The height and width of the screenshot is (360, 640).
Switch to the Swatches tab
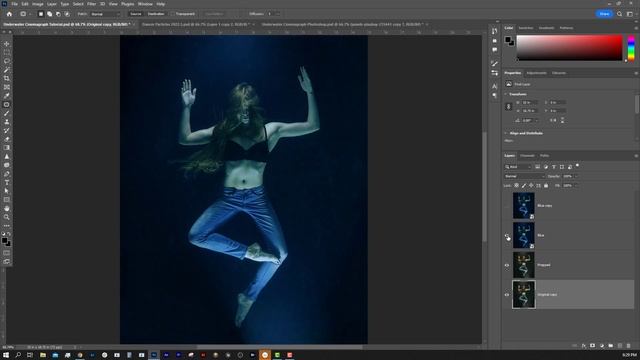526,28
